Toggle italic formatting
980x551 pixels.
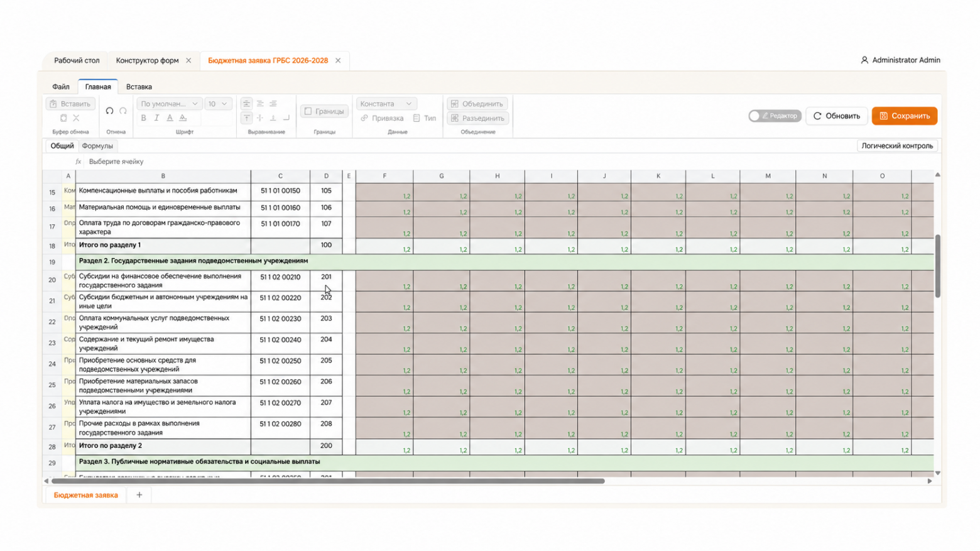coord(156,118)
